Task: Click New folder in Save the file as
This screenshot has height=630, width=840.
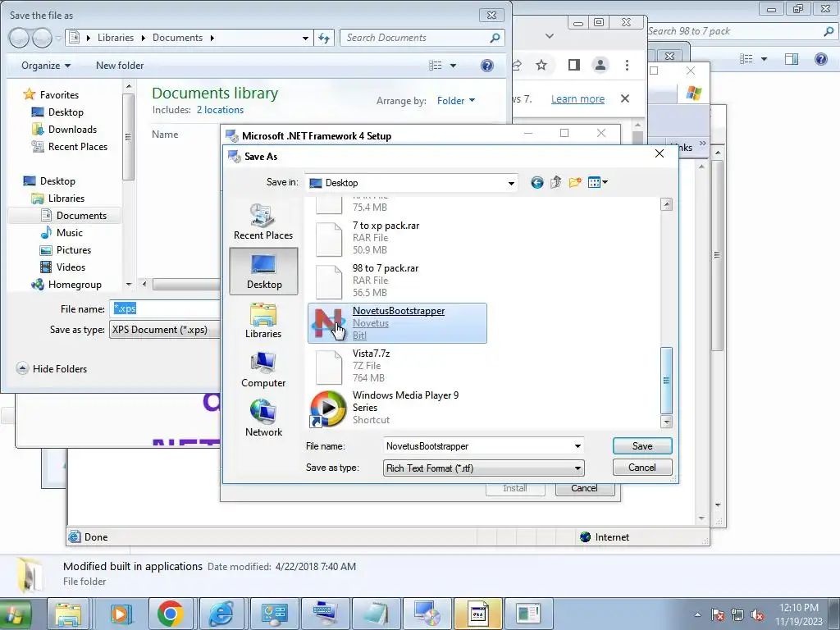Action: tap(120, 66)
